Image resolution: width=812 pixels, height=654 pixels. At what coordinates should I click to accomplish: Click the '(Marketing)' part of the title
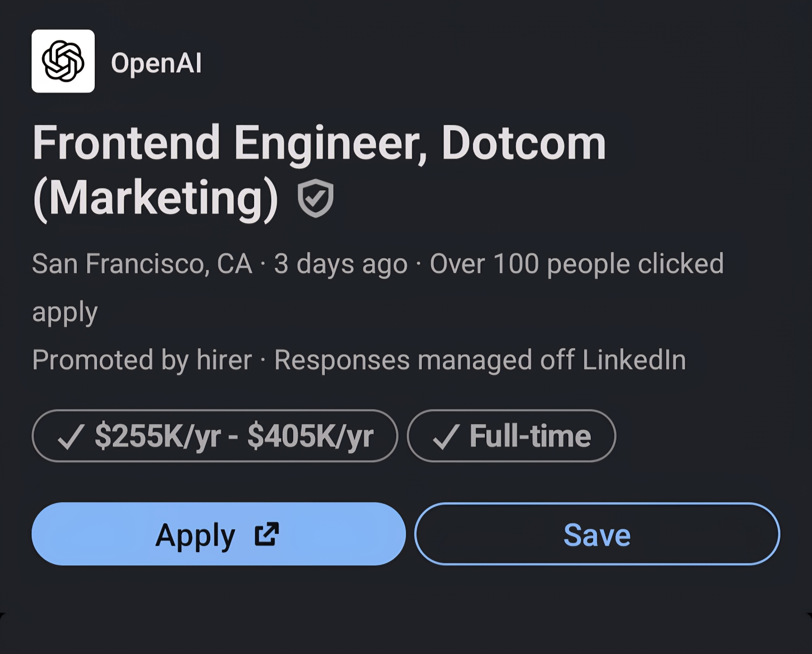(155, 198)
